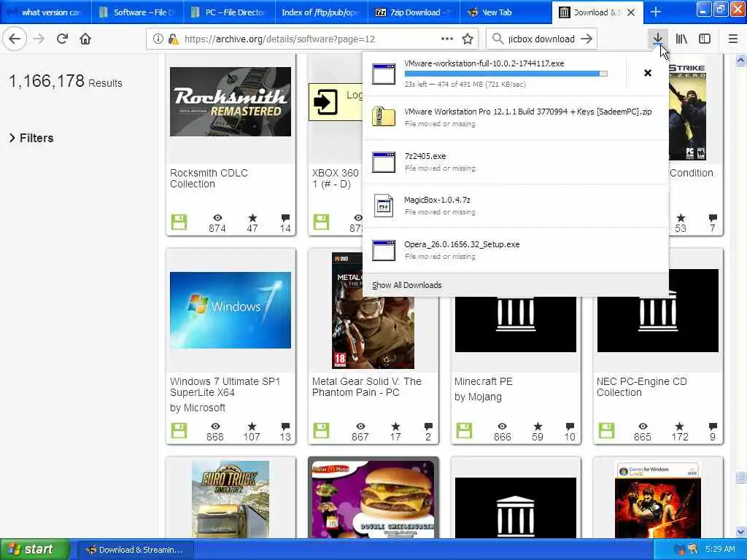Go back using the browser back arrow
Viewport: 747px width, 560px height.
pyautogui.click(x=15, y=39)
